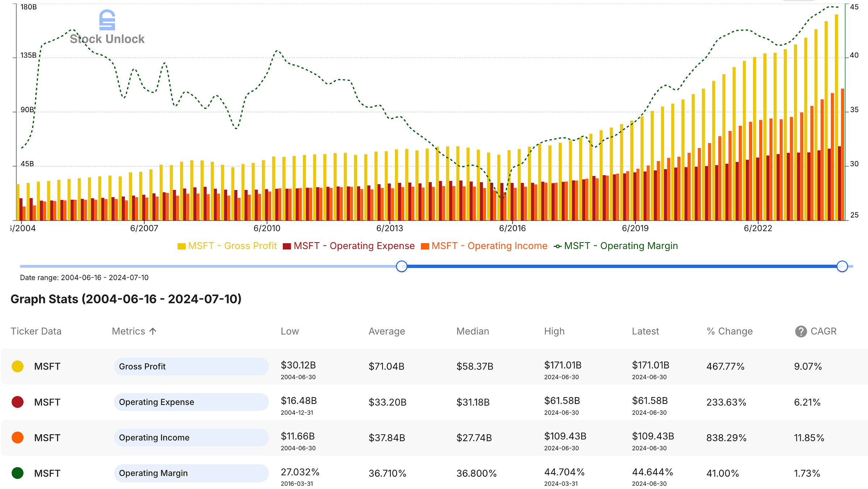This screenshot has width=868, height=489.
Task: Toggle MSFT - Operating Margin legend entry
Action: pos(616,246)
